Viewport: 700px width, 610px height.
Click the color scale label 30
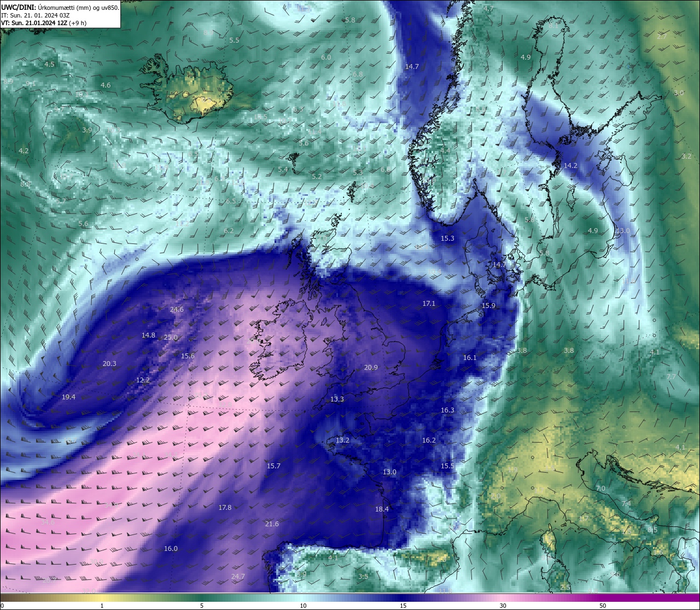click(503, 606)
